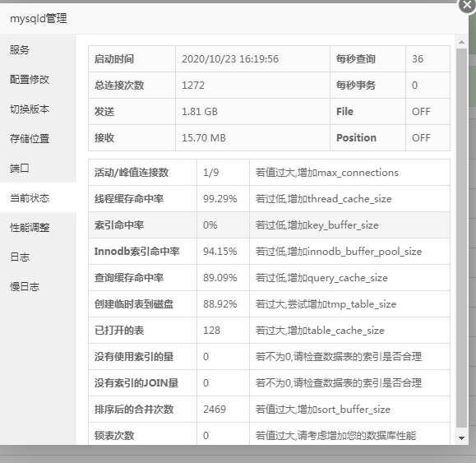Click the mysqld管理 dialog title
This screenshot has height=463, width=476.
pyautogui.click(x=39, y=19)
